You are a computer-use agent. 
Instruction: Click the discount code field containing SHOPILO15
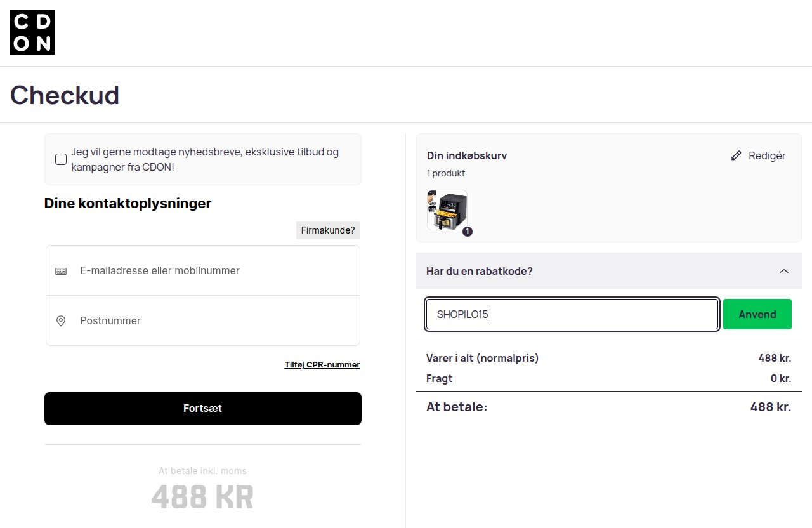[x=572, y=314]
